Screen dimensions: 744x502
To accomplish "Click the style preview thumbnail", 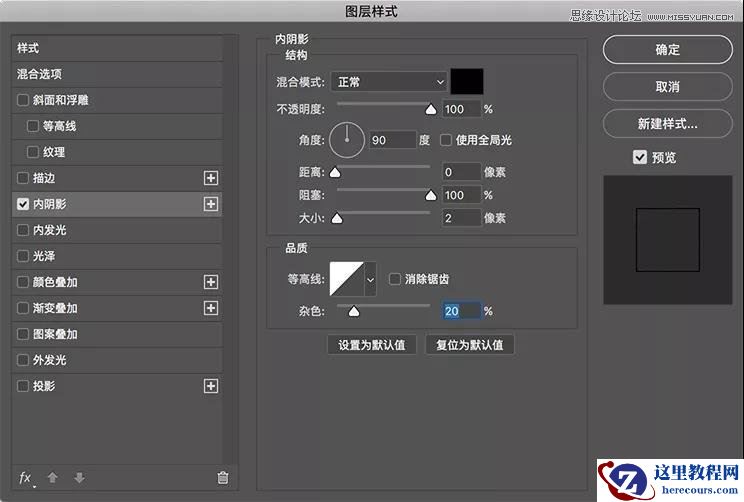I will 668,240.
